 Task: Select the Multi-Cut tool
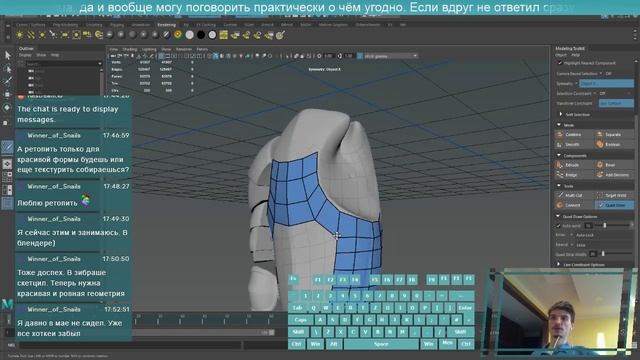coord(573,196)
